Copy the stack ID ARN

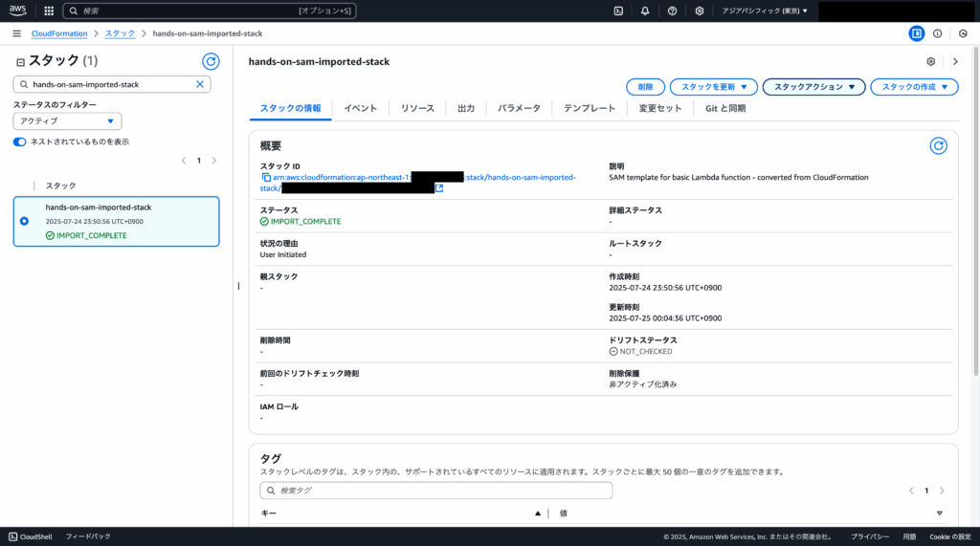[x=266, y=178]
